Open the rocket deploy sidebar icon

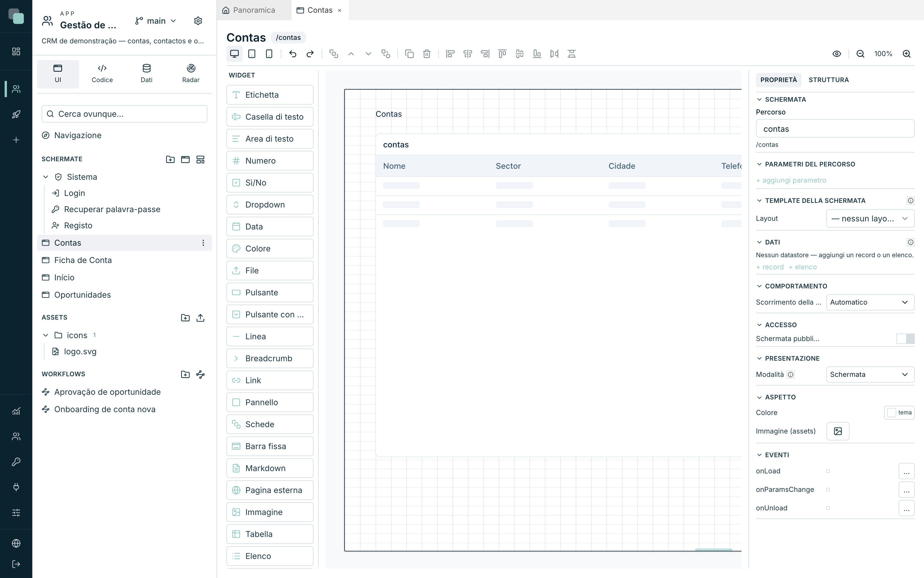[x=16, y=114]
